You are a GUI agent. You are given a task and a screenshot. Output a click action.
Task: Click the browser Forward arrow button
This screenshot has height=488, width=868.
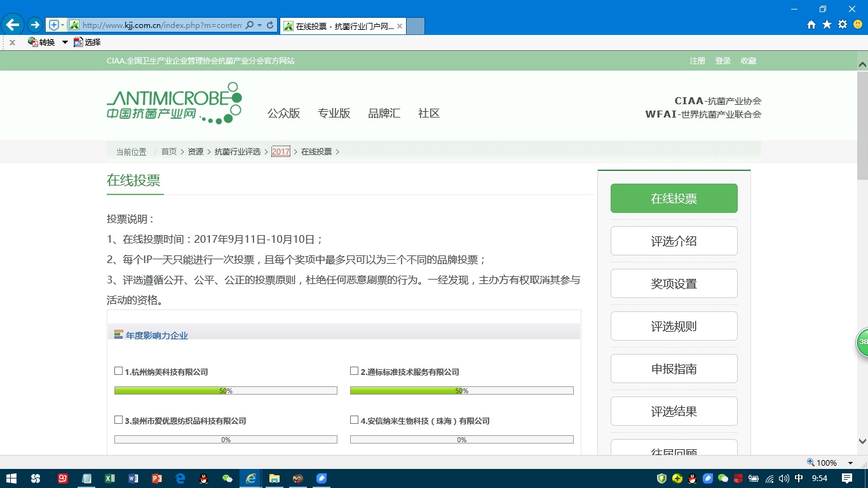click(34, 25)
